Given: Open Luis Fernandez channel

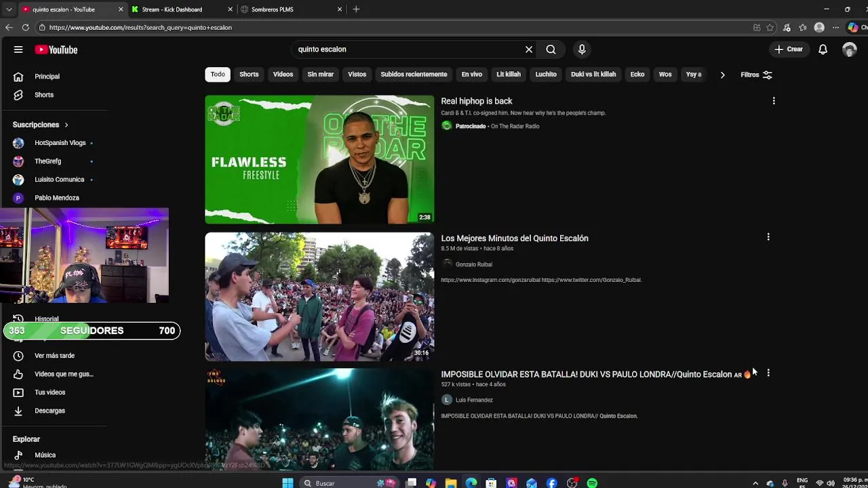Looking at the screenshot, I should coord(474,400).
